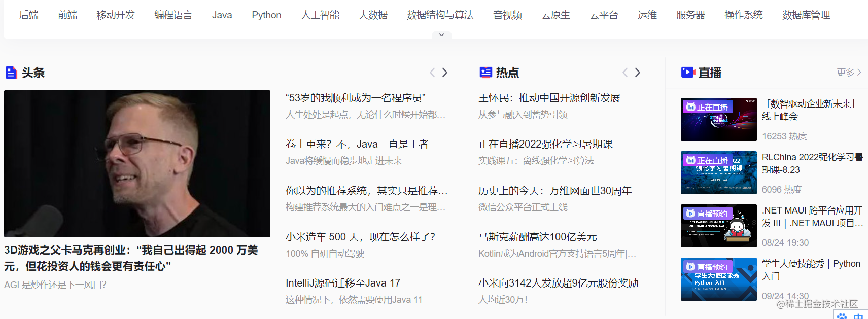Image resolution: width=868 pixels, height=319 pixels.
Task: Open the 后端 category tab
Action: click(29, 15)
